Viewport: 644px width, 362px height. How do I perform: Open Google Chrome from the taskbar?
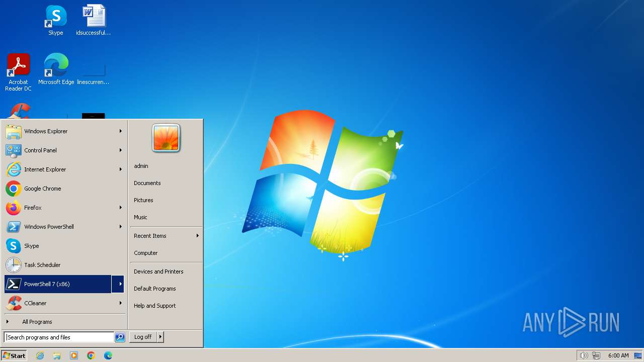tap(91, 355)
